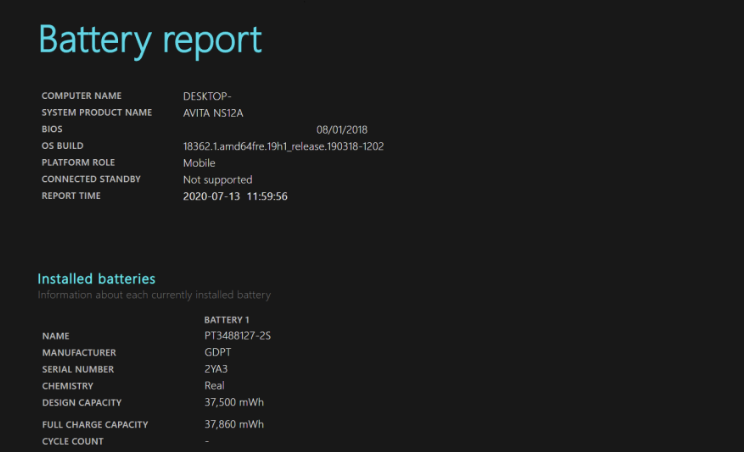Select the CONNECTED STANDBY label
The width and height of the screenshot is (744, 452).
coord(91,179)
